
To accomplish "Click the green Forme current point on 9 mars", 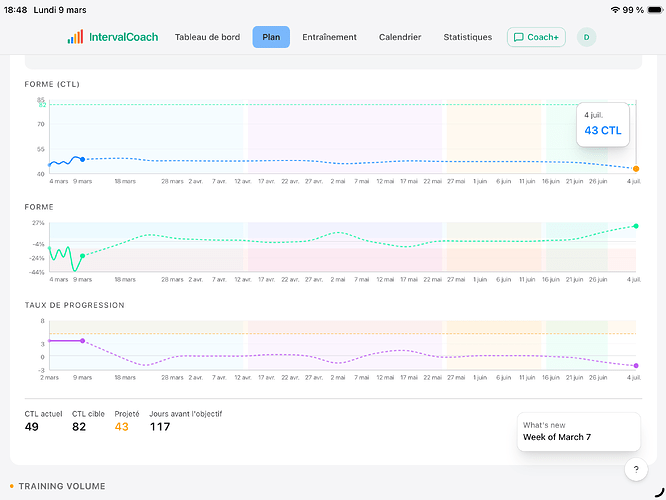I will [x=82, y=256].
